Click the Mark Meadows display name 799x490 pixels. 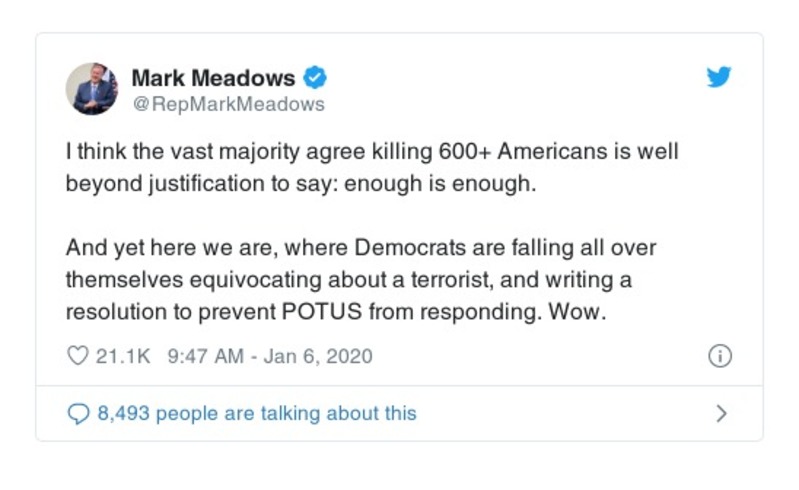click(x=213, y=77)
